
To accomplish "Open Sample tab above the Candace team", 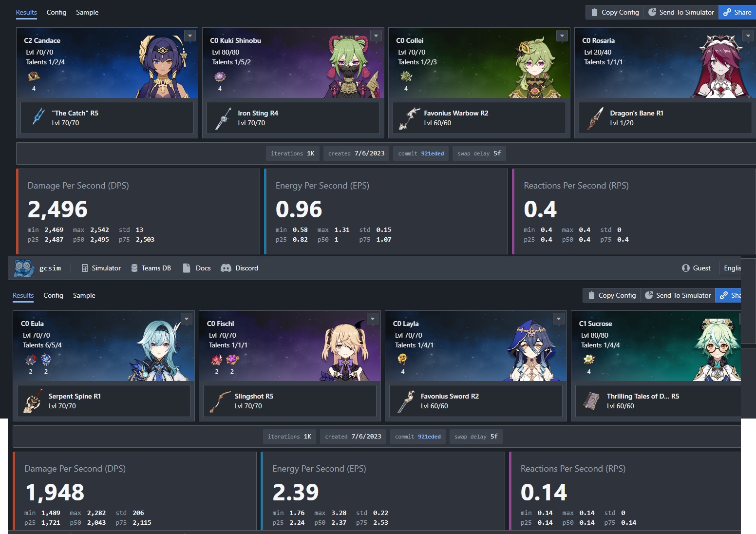I will [87, 12].
